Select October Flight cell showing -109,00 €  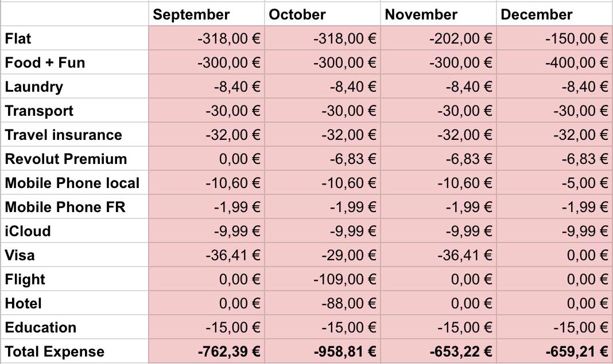click(x=322, y=279)
